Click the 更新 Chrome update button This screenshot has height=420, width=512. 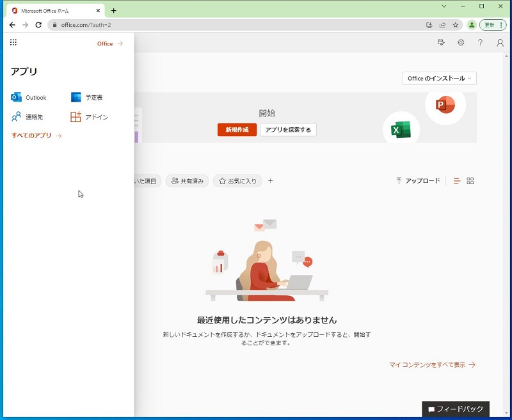tap(493, 25)
